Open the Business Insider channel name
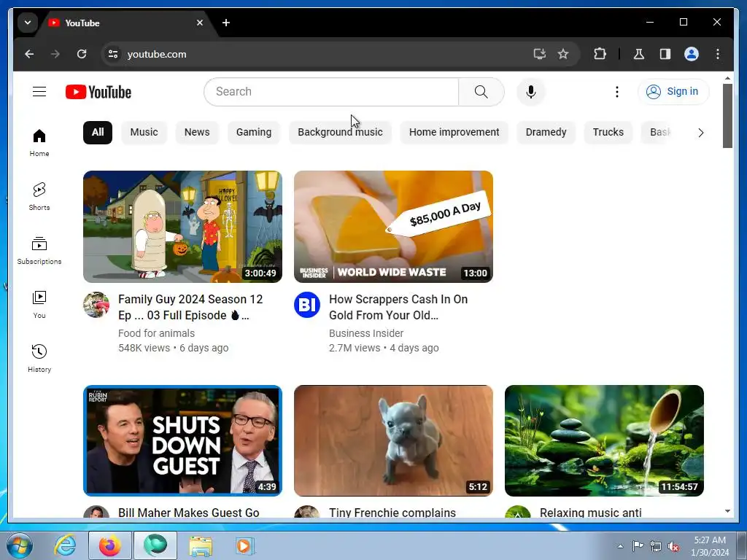Screen dimensions: 747x560 (366, 333)
